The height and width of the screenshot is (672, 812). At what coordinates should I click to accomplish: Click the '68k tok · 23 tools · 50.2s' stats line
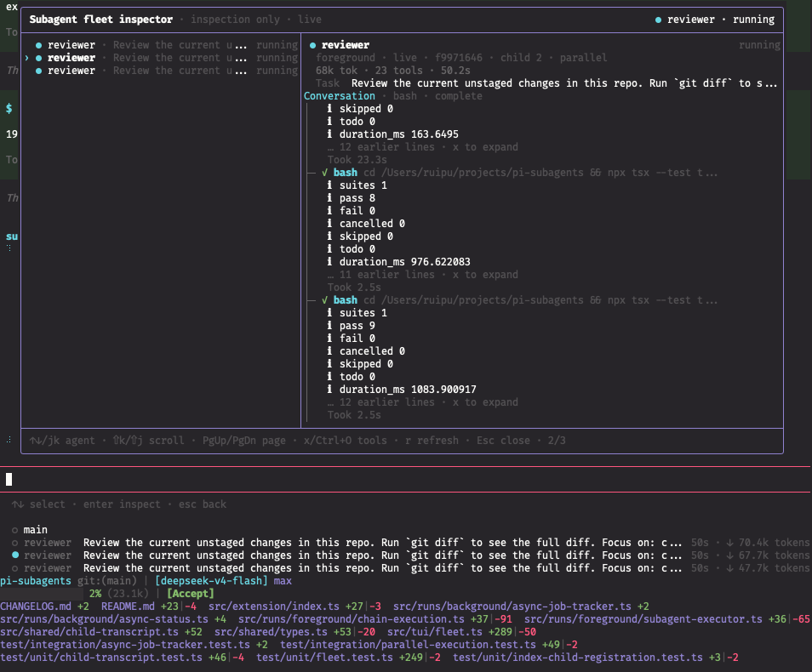[x=393, y=71]
